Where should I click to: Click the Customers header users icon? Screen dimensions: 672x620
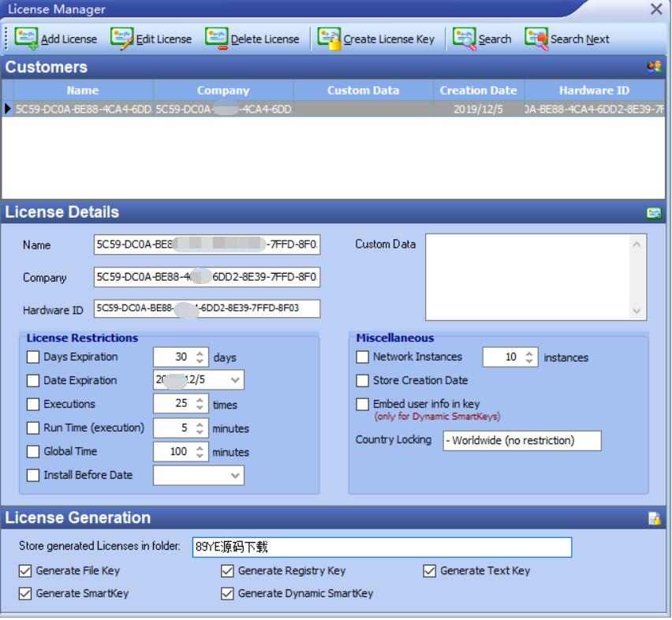point(652,68)
